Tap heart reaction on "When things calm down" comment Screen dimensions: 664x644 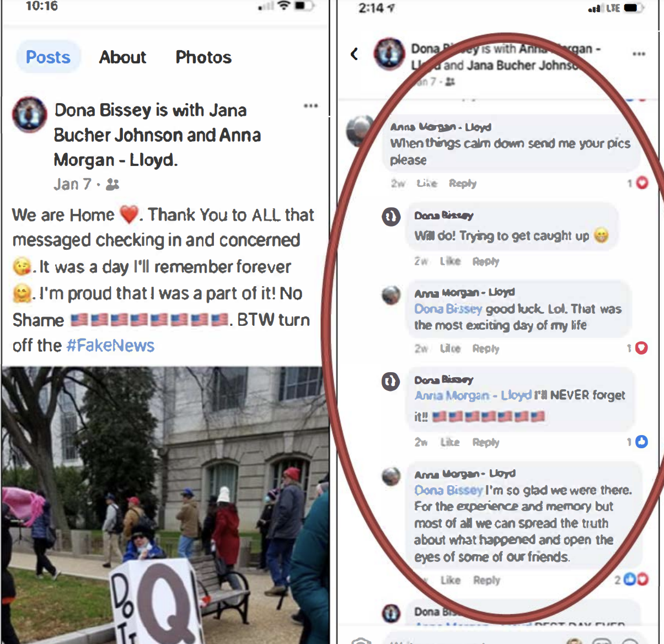(x=641, y=183)
